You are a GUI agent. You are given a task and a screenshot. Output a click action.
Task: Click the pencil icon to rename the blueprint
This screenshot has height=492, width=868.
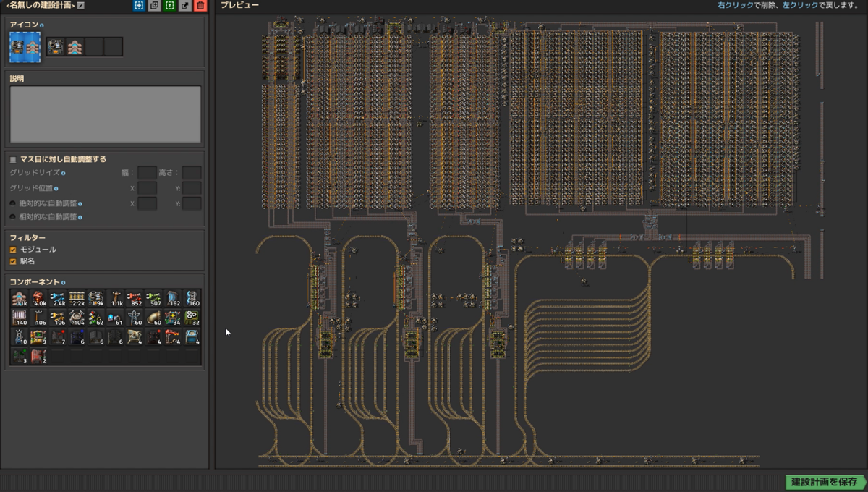click(x=81, y=6)
